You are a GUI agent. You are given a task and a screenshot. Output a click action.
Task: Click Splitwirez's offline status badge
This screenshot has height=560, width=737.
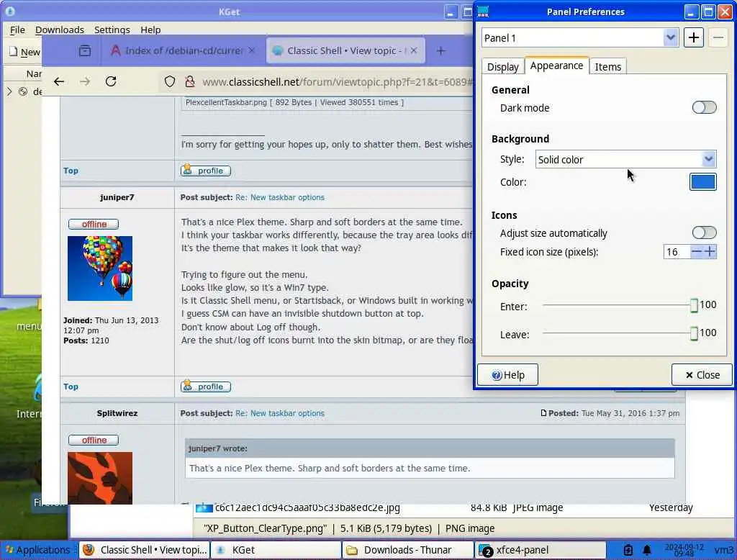pyautogui.click(x=94, y=440)
